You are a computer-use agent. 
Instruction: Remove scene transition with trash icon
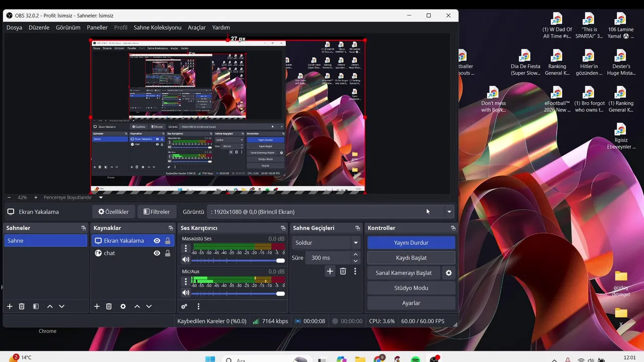(343, 271)
